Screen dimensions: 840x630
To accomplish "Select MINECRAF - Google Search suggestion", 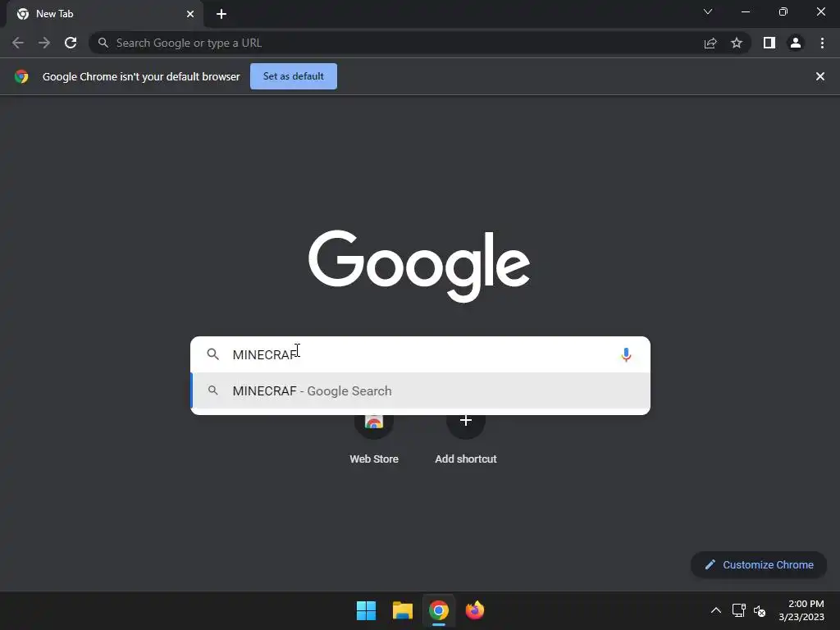I will pyautogui.click(x=420, y=390).
